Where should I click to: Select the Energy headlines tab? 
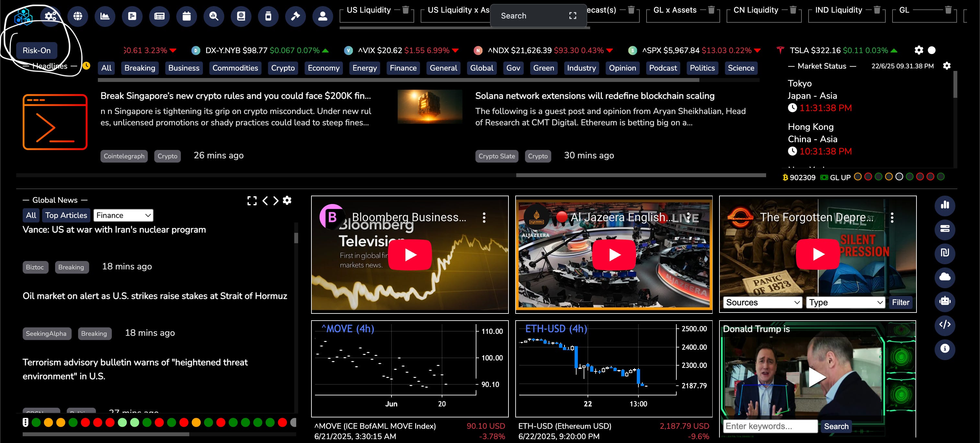pyautogui.click(x=365, y=68)
